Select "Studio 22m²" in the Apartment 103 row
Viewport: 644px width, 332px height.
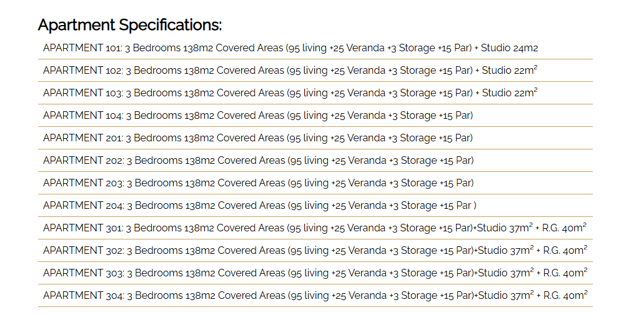pos(509,93)
